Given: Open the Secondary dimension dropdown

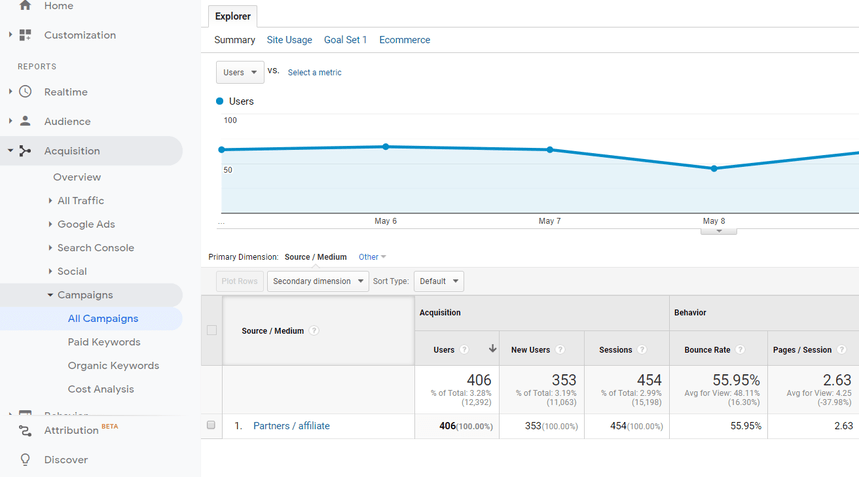Looking at the screenshot, I should (x=317, y=281).
